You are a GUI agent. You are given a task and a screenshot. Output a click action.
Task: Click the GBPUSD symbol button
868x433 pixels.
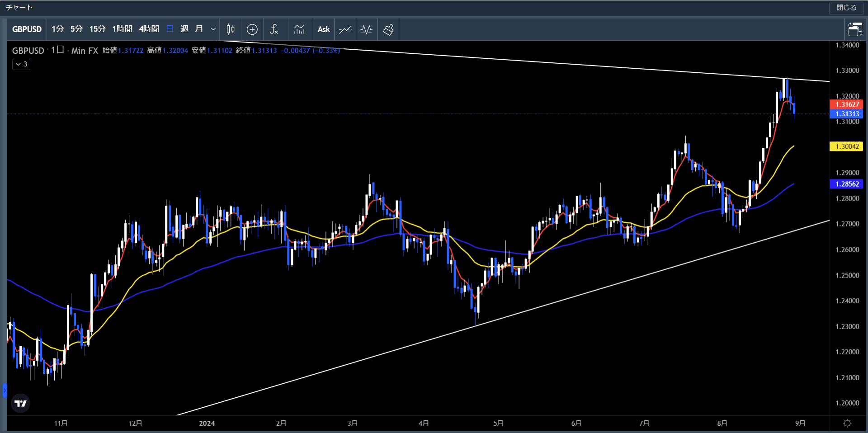(x=27, y=29)
